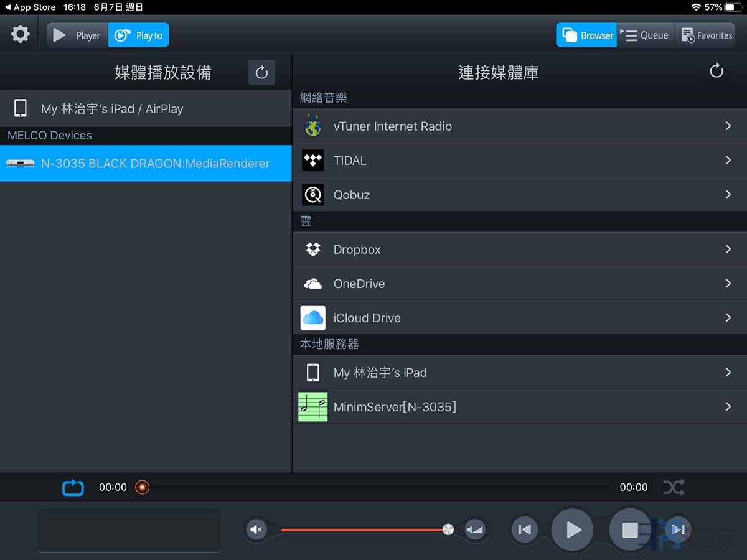The image size is (747, 560).
Task: Refresh the media playback devices list
Action: coord(261,72)
